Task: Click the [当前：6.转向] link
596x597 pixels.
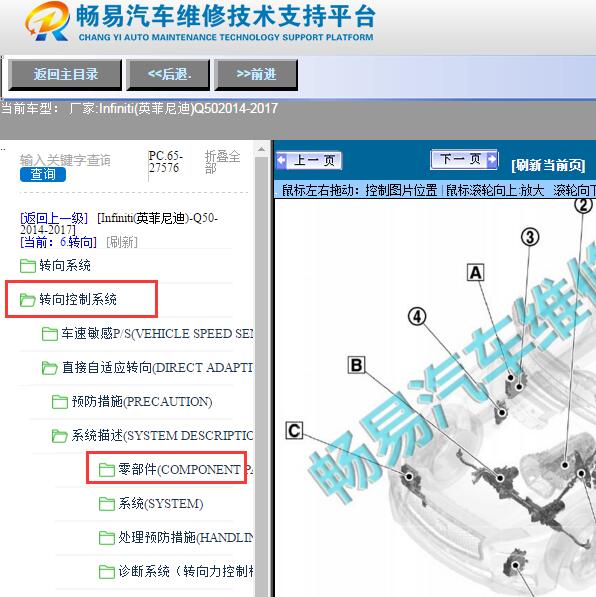Action: click(58, 242)
